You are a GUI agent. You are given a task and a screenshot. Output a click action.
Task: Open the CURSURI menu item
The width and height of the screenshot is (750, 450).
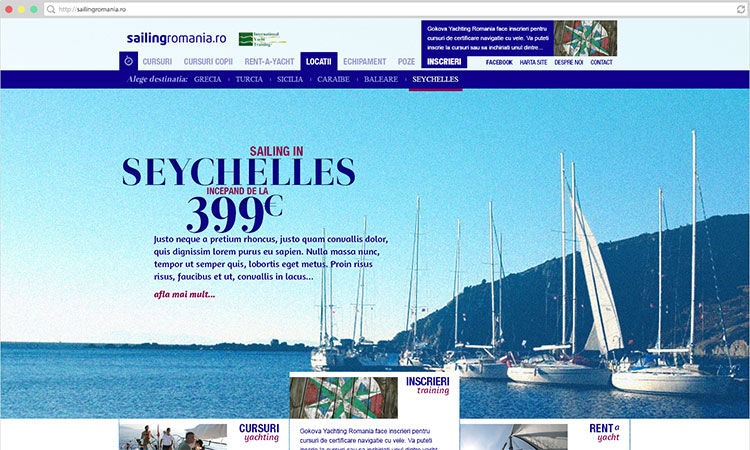click(157, 62)
